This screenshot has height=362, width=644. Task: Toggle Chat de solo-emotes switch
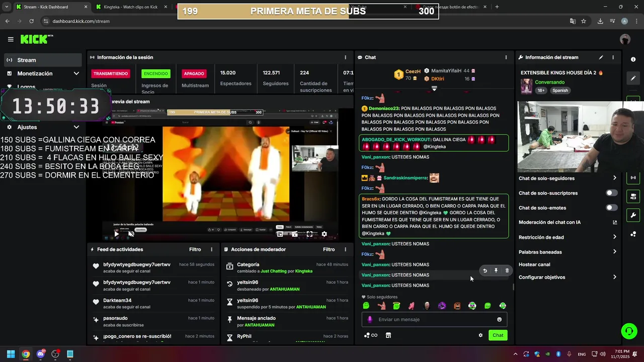click(x=611, y=208)
